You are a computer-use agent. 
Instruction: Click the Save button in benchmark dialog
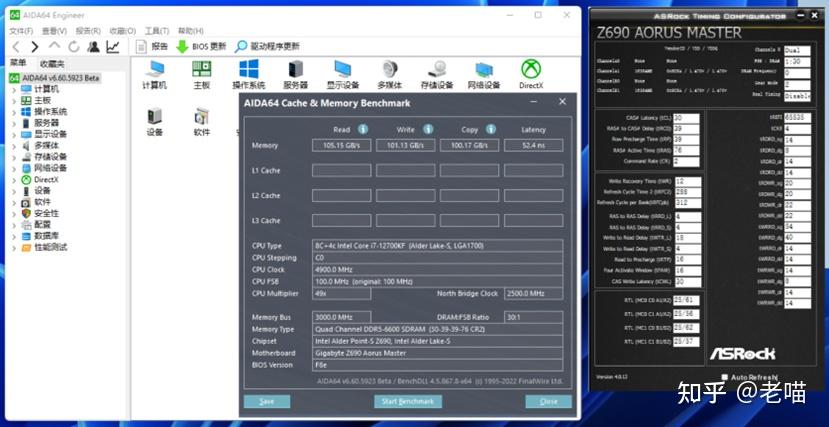pos(267,402)
